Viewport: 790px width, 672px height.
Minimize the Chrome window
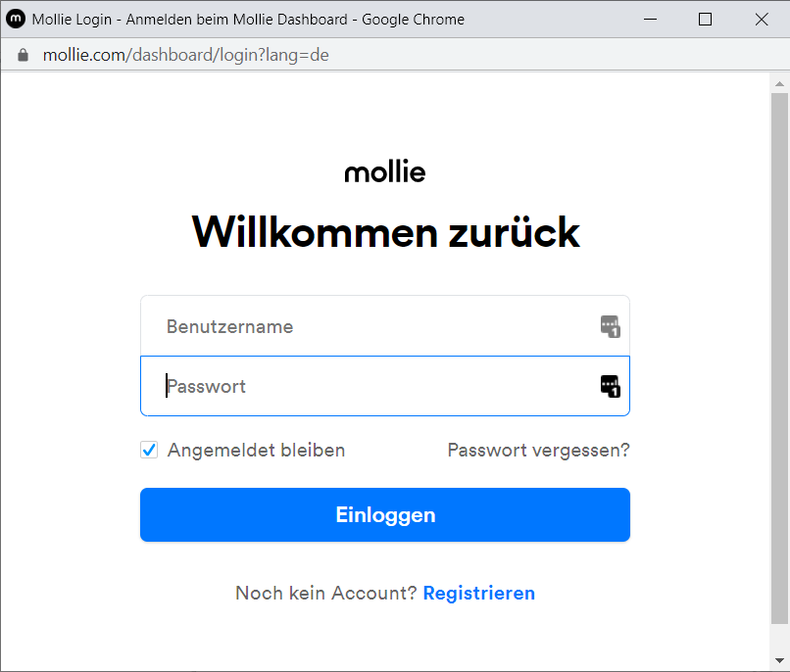pos(648,19)
